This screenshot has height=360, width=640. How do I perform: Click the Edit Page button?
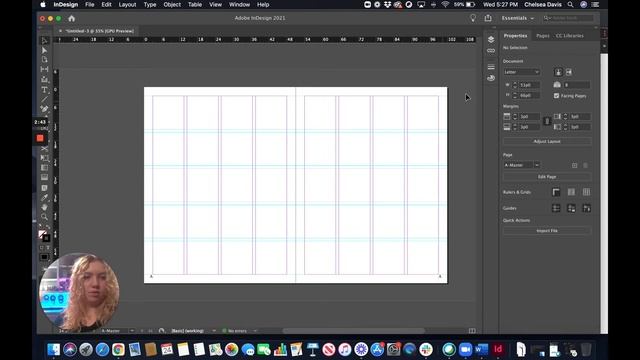547,177
